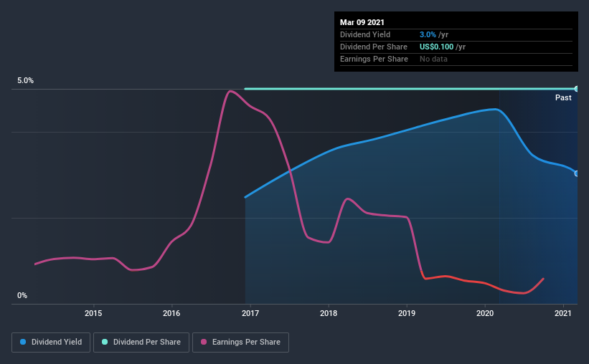589x364 pixels.
Task: Toggle the Dividend Yield legend series
Action: pos(51,343)
